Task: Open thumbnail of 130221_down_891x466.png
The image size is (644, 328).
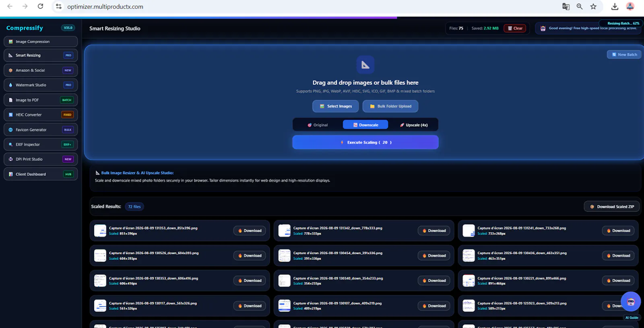Action: (469, 280)
